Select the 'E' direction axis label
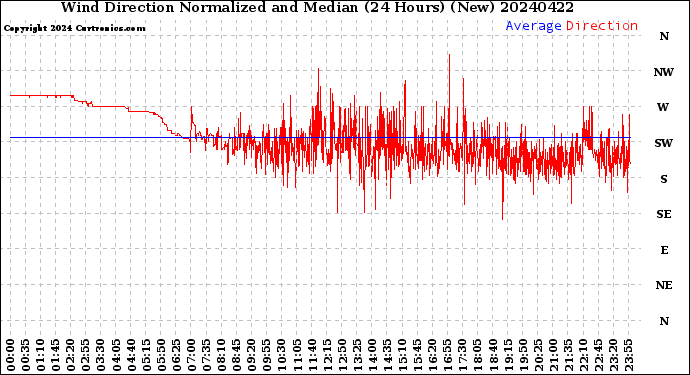 pos(664,250)
